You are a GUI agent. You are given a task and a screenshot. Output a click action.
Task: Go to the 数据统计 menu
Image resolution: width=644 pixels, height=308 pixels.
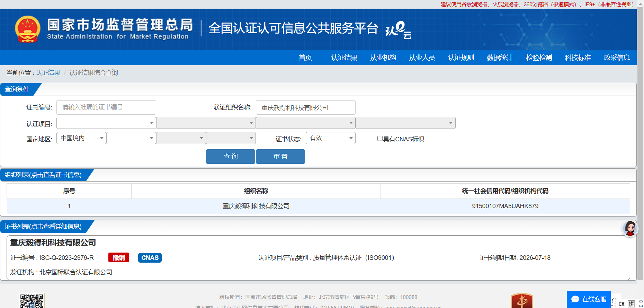[x=500, y=58]
